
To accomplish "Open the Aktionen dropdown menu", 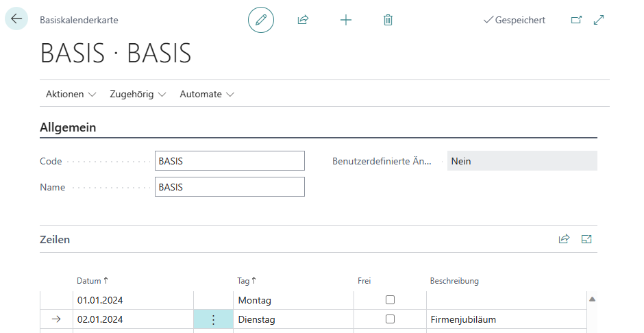I will pos(71,94).
